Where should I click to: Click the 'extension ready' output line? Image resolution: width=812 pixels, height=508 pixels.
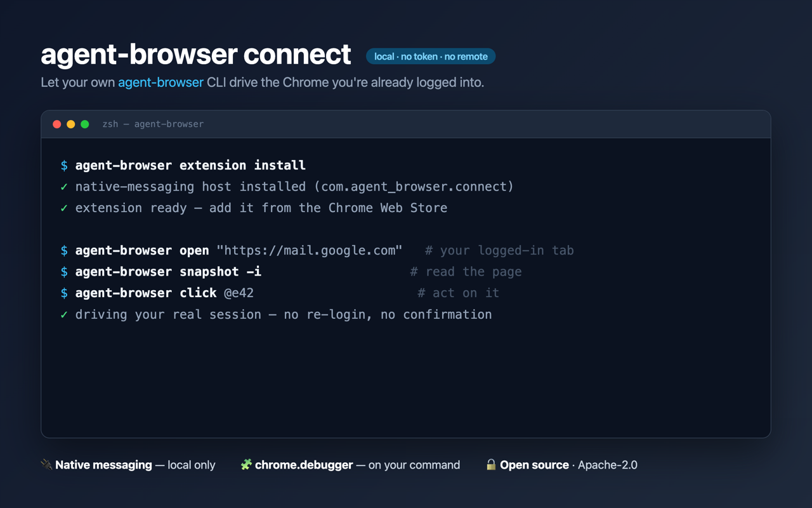[x=261, y=208]
